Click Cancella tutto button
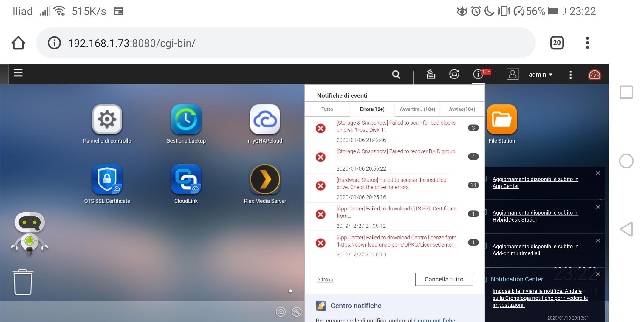This screenshot has width=644, height=322. [444, 279]
